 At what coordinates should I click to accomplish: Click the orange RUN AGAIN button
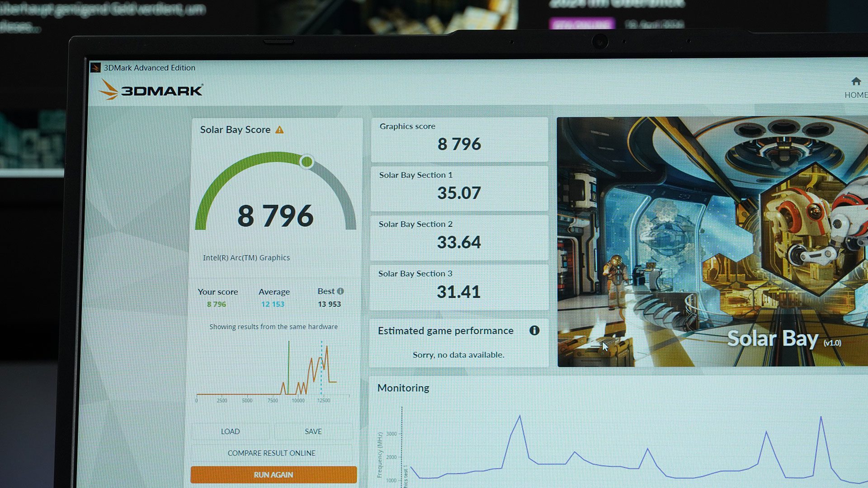[x=273, y=474]
